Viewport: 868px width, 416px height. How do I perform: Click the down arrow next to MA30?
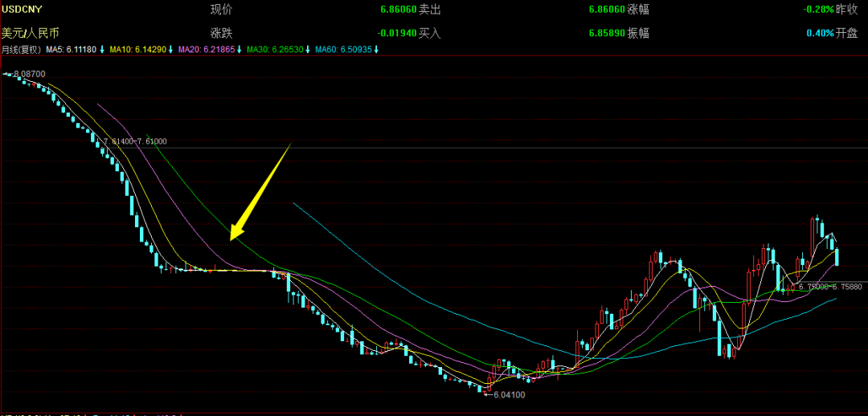308,50
